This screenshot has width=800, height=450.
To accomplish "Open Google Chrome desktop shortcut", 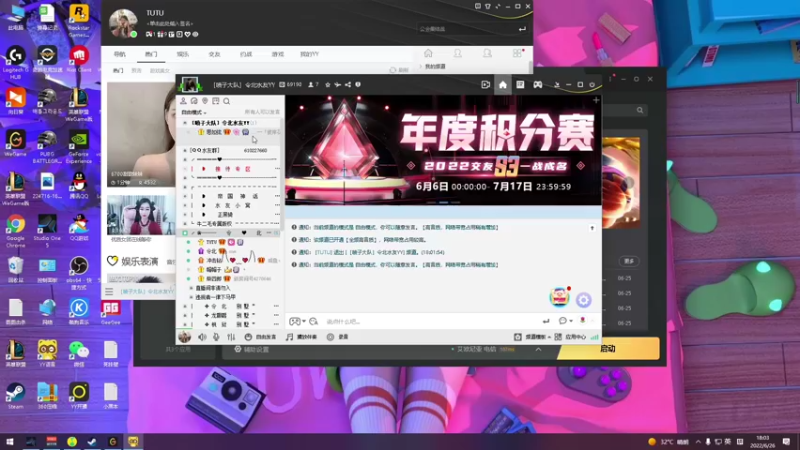I will (x=15, y=228).
